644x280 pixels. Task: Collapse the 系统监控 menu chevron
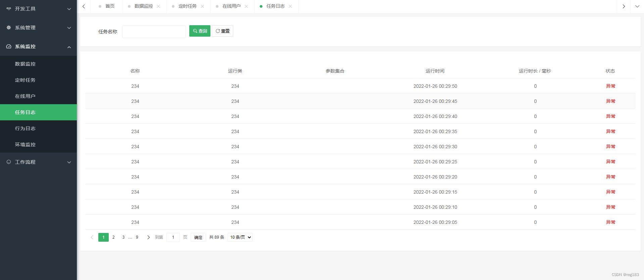point(69,47)
